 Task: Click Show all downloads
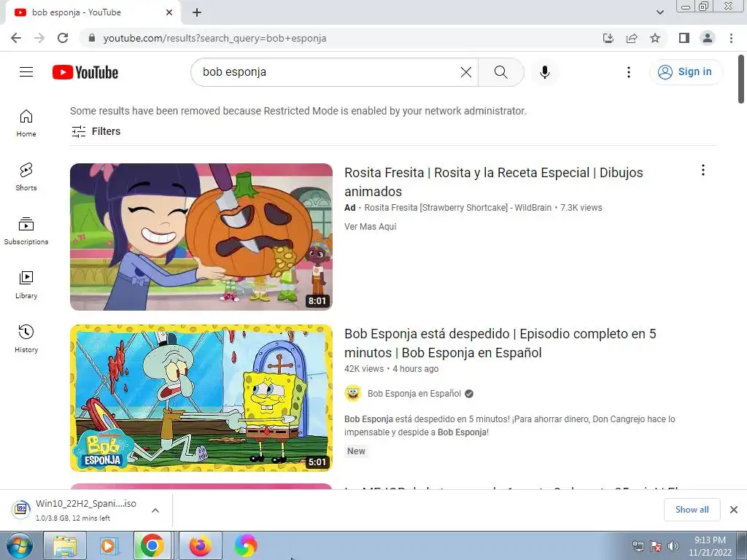(x=692, y=510)
